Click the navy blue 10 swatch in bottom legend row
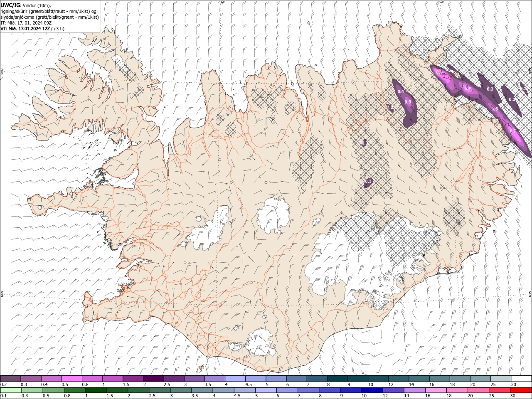The height and width of the screenshot is (399, 532). [x=372, y=390]
